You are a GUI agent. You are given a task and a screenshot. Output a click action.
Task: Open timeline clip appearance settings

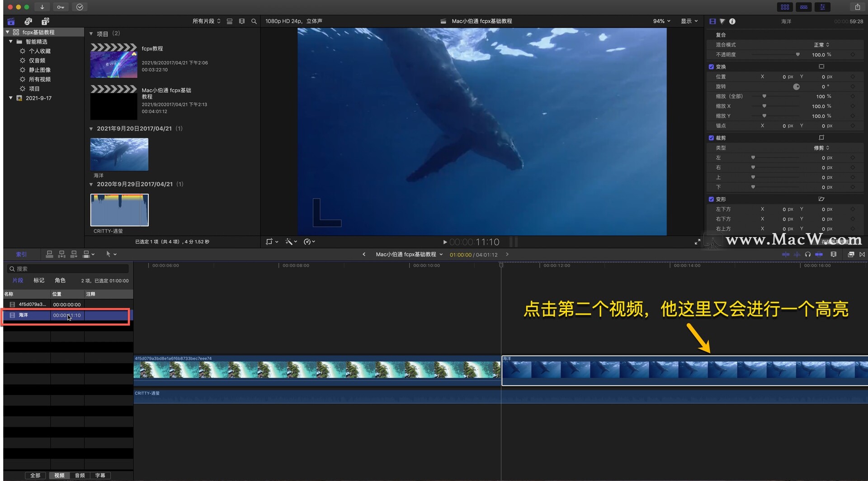pyautogui.click(x=834, y=254)
